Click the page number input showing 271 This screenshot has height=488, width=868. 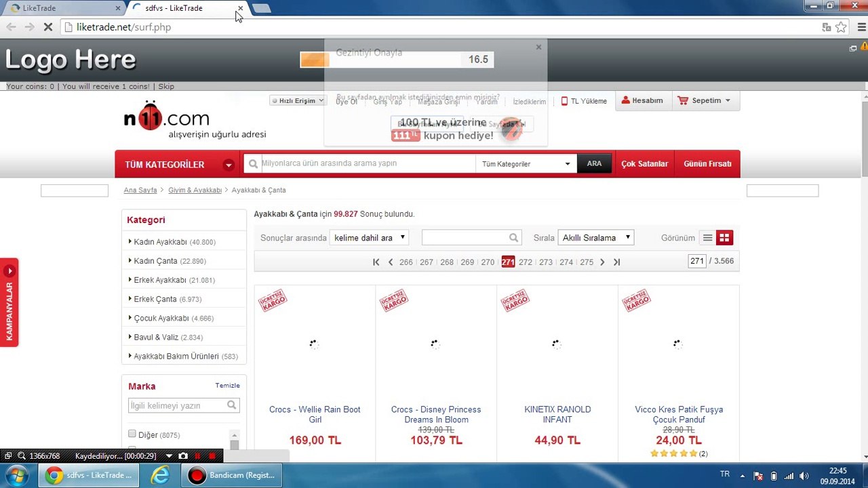point(697,261)
